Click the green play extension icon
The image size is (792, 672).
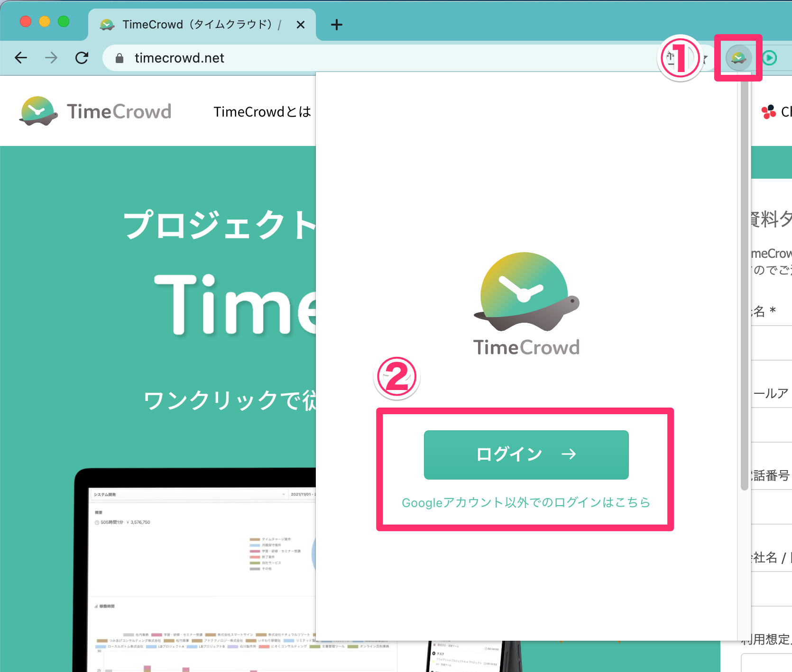tap(769, 57)
